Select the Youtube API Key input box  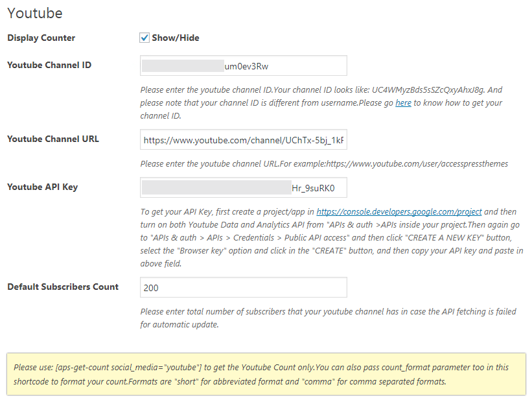pos(243,187)
